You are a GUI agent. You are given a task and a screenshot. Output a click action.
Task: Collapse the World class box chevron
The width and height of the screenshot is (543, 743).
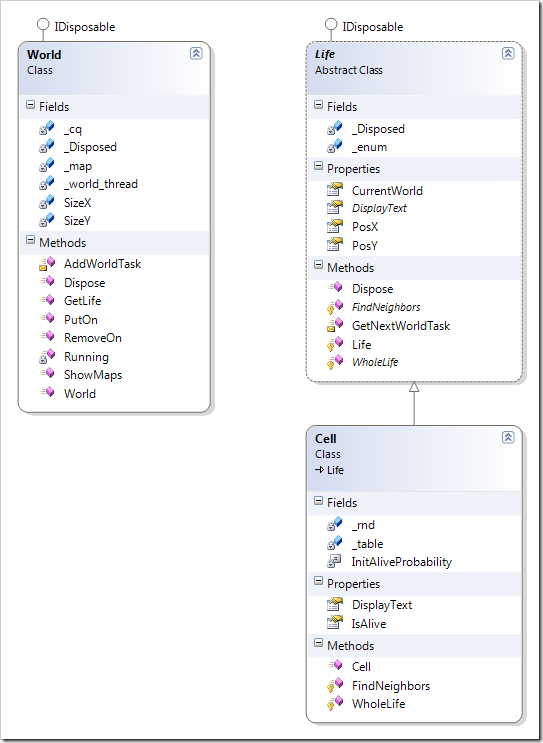[x=196, y=53]
